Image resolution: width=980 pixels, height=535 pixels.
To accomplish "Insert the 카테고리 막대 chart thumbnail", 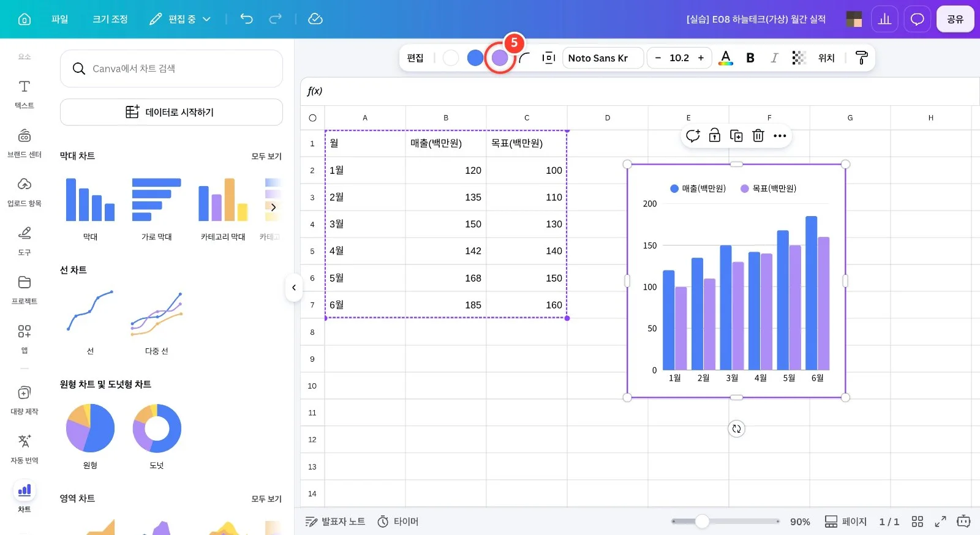I will click(x=223, y=200).
